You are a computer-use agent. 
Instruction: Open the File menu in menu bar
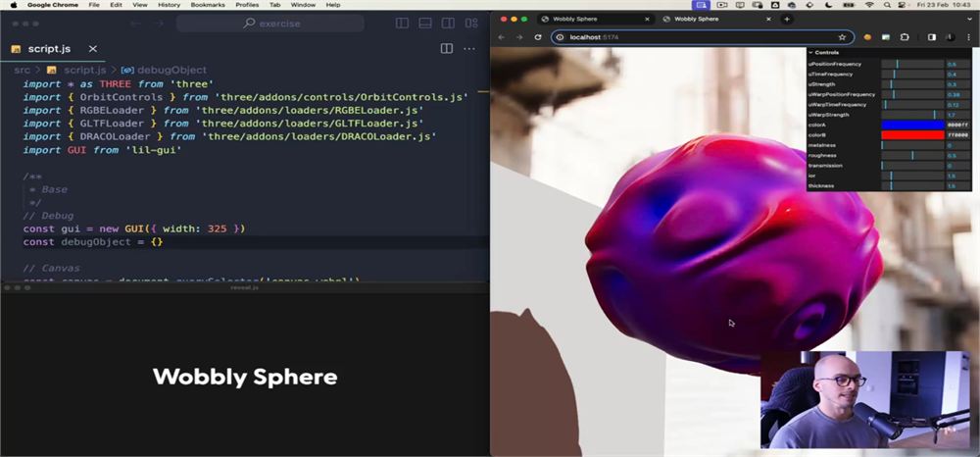point(94,4)
